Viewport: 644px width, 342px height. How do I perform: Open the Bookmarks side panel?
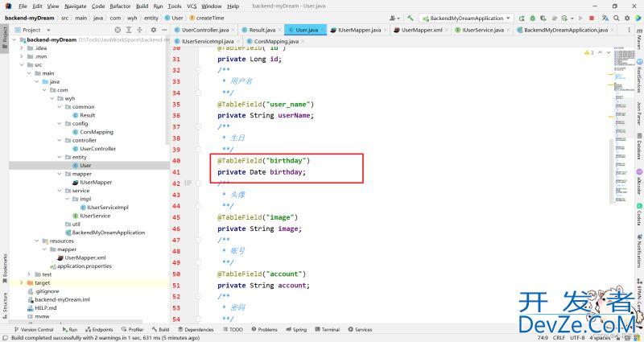(5, 269)
